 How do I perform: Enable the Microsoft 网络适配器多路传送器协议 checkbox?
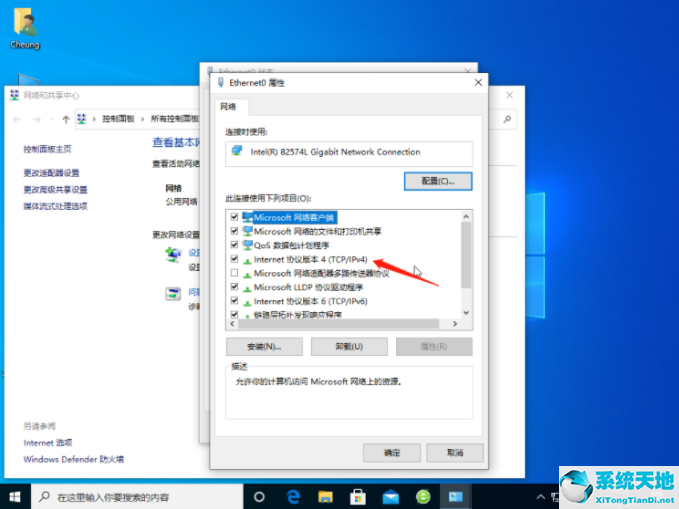coord(234,272)
